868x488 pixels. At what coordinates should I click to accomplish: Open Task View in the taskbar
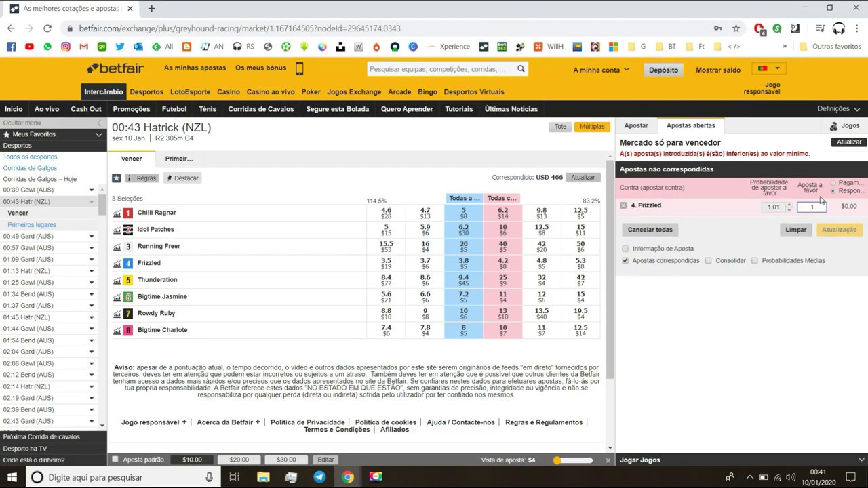234,477
